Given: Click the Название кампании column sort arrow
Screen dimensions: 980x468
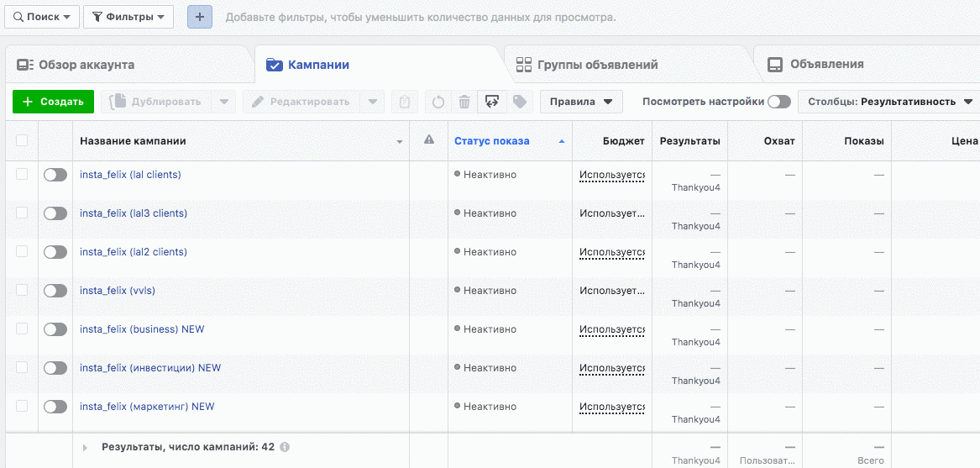Looking at the screenshot, I should pyautogui.click(x=400, y=142).
